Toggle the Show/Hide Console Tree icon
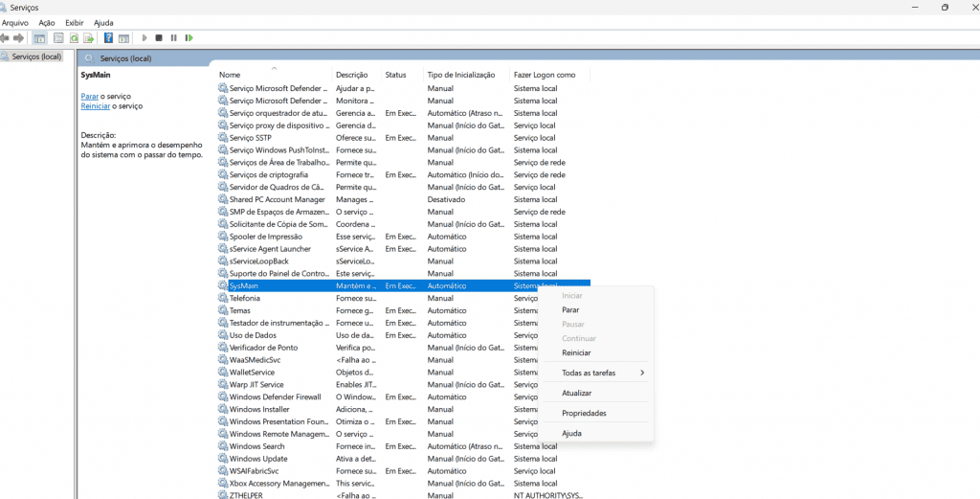 pyautogui.click(x=39, y=38)
